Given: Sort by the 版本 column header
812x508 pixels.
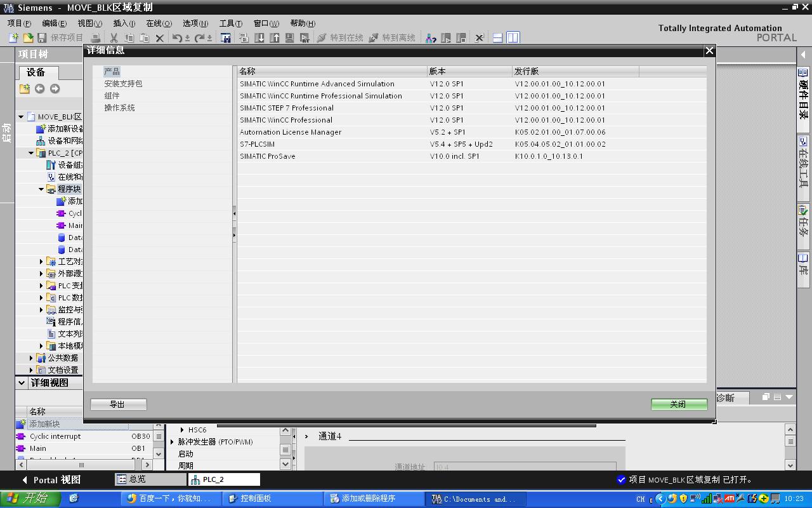Looking at the screenshot, I should (x=470, y=71).
